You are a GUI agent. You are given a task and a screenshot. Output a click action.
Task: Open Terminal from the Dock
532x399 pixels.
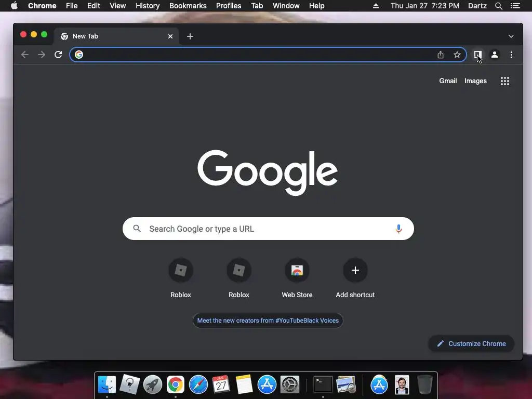coord(323,384)
